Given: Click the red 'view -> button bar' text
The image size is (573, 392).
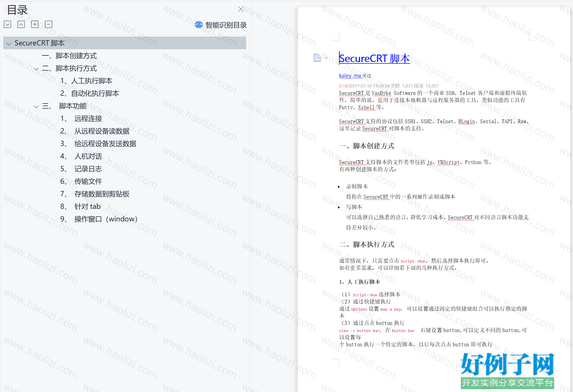Looking at the screenshot, I should [359, 331].
